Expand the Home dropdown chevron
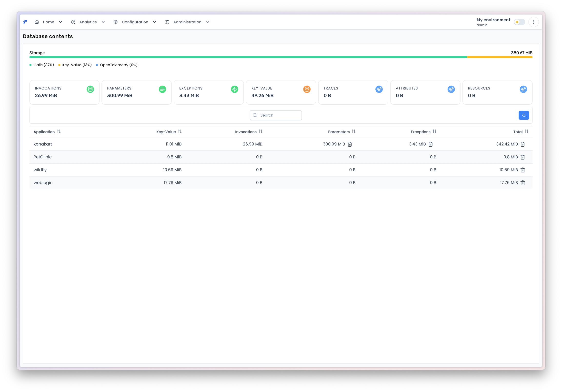562x392 pixels. coord(60,22)
